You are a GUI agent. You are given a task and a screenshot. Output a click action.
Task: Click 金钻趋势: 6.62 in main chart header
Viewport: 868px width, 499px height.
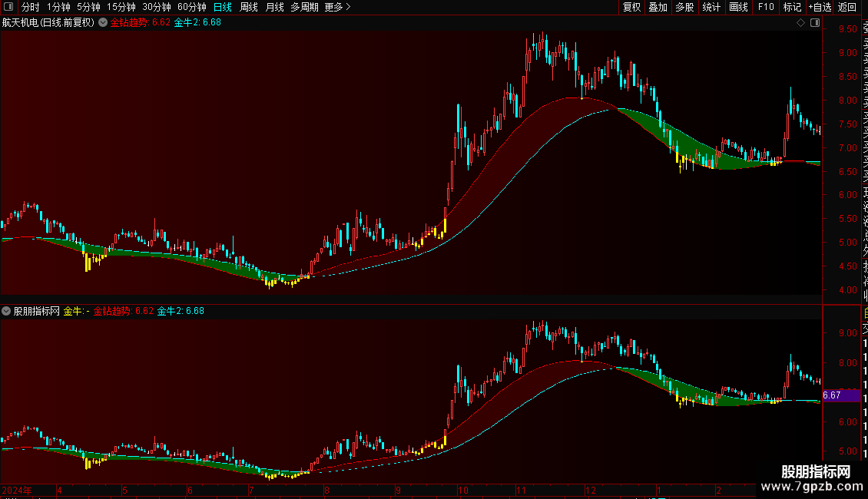click(x=141, y=23)
